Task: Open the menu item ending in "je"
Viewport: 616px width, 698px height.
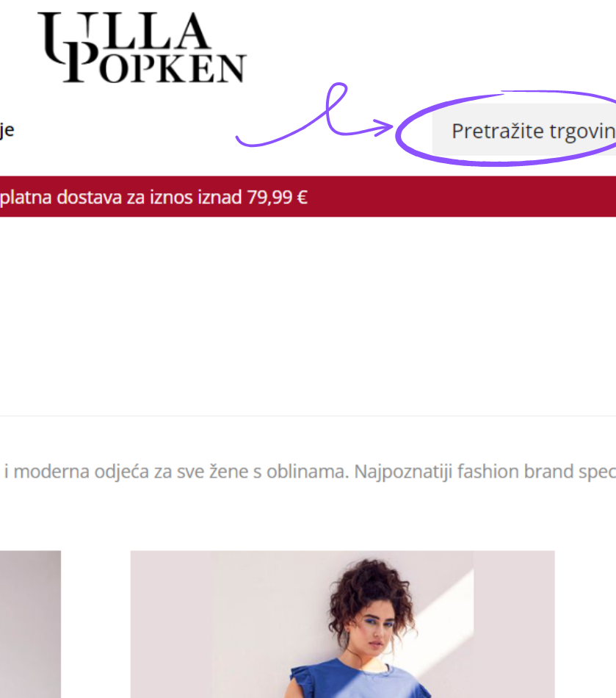Action: [x=7, y=131]
